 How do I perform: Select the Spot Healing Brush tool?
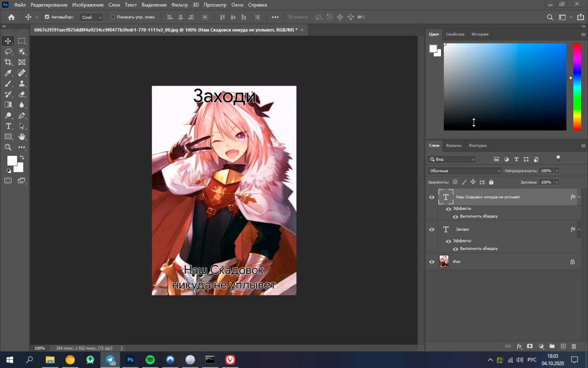(22, 73)
